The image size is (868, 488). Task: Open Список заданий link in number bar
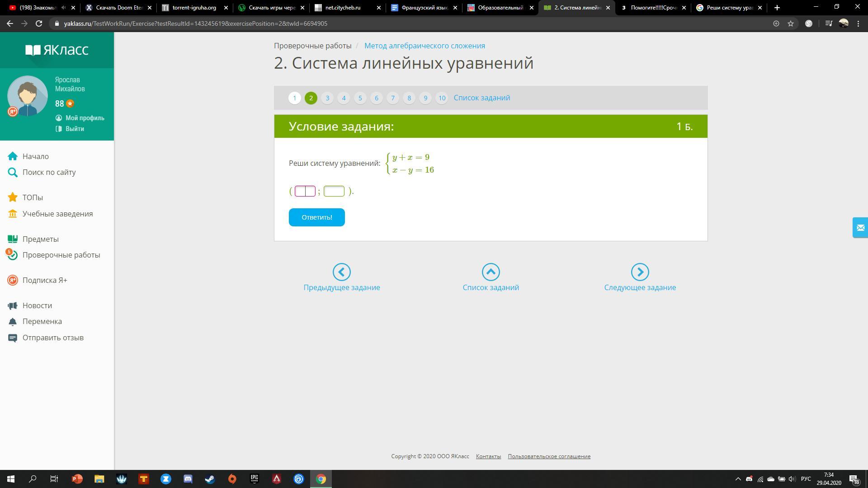pos(481,98)
